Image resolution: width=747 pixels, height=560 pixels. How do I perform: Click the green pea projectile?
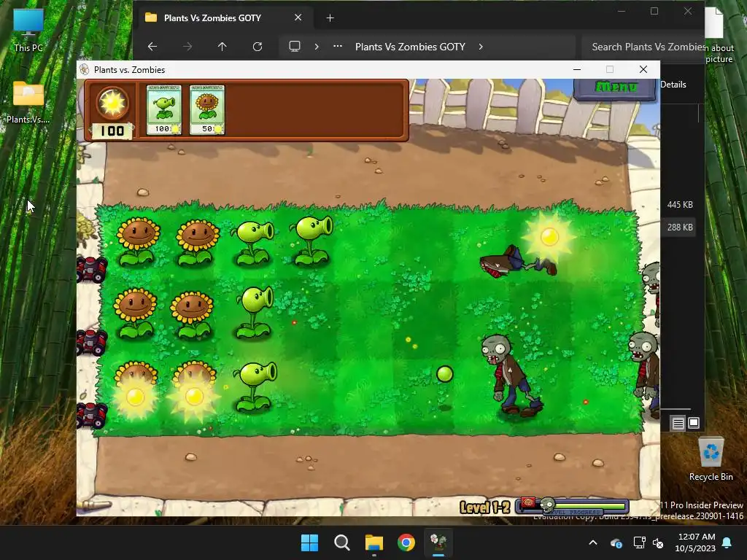(445, 374)
